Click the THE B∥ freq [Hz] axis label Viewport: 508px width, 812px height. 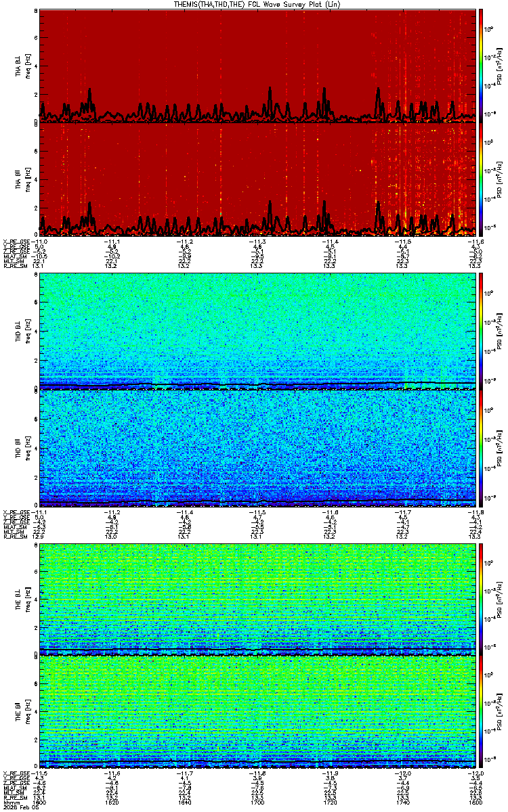tap(27, 713)
